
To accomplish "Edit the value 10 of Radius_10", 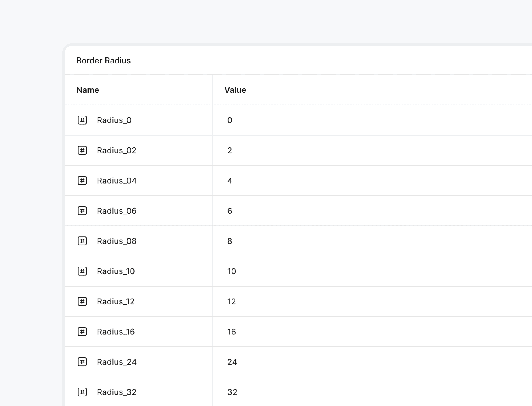I will pyautogui.click(x=231, y=271).
